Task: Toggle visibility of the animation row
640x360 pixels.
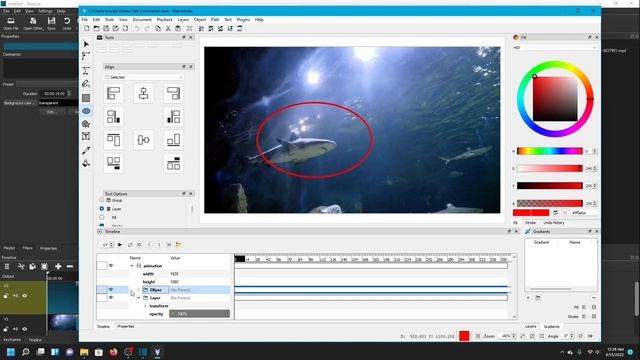Action: tap(111, 266)
